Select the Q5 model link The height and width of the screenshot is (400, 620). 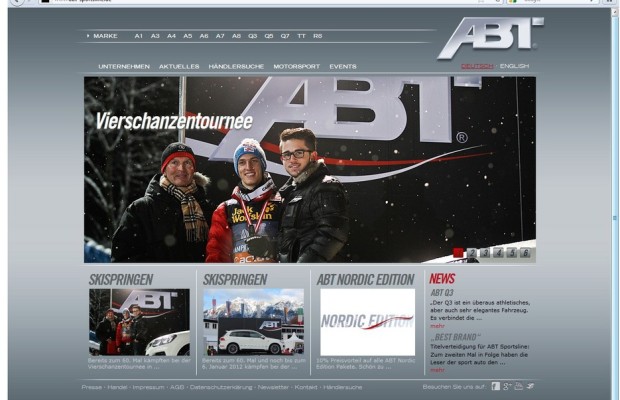pos(269,36)
